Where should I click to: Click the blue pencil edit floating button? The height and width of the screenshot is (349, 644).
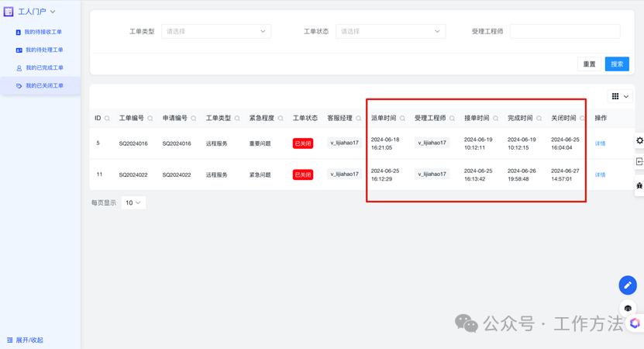pyautogui.click(x=628, y=285)
